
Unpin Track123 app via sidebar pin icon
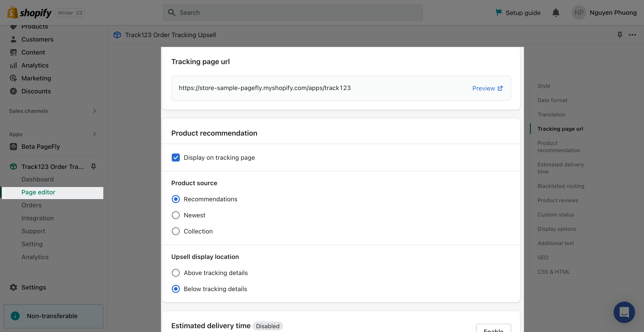[93, 166]
